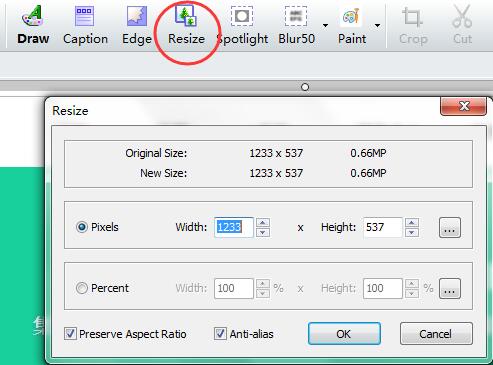
Task: Apply the Edge effect tool
Action: (x=137, y=16)
